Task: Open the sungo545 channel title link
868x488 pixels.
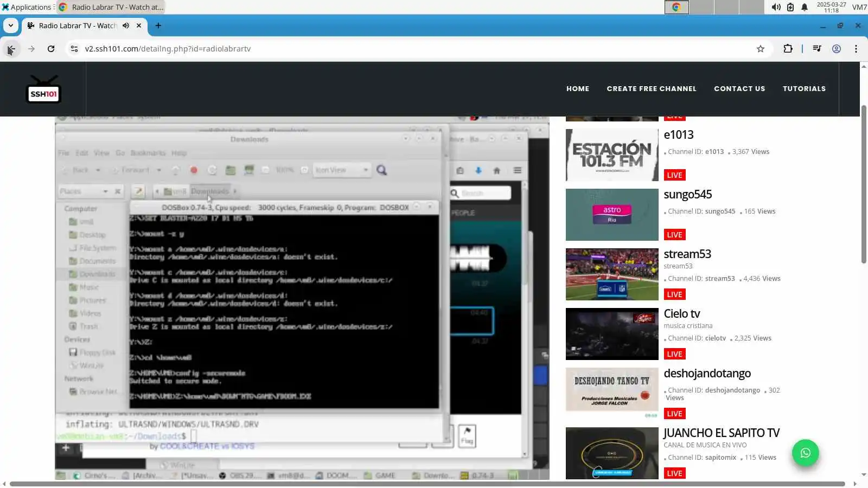Action: pyautogui.click(x=688, y=194)
